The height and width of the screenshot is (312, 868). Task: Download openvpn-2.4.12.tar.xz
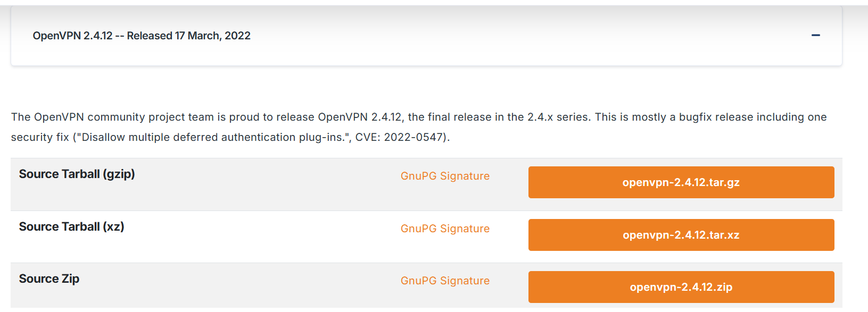681,235
